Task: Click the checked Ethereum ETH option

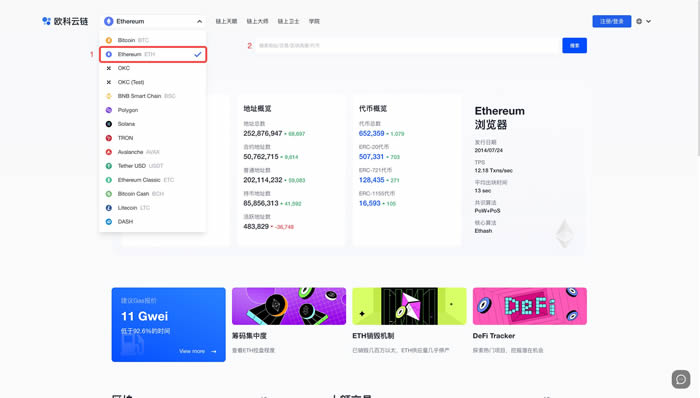Action: [x=153, y=54]
